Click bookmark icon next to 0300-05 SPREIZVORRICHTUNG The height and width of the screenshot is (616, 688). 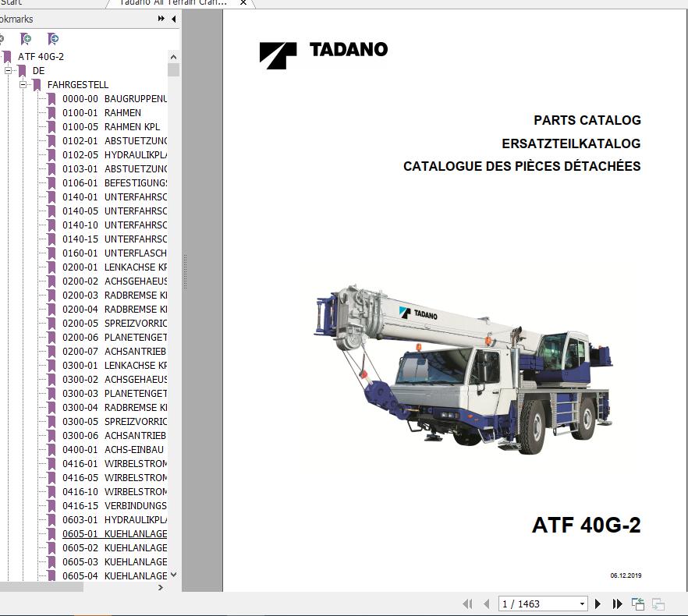[x=51, y=422]
